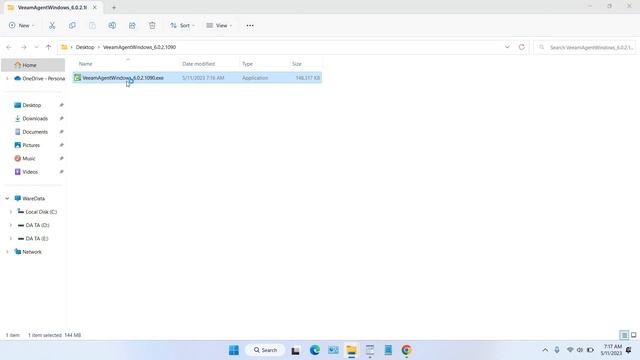Screen dimensions: 640x360
Task: Open the notifications bell icon
Action: click(629, 350)
